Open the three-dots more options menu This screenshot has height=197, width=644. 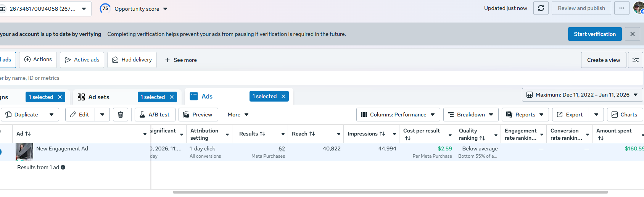pyautogui.click(x=622, y=8)
